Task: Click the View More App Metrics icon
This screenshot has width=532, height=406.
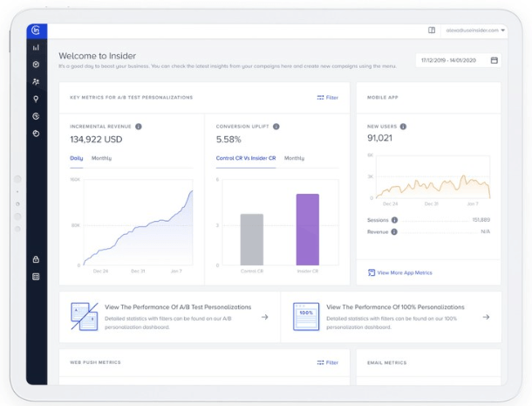Action: tap(372, 272)
